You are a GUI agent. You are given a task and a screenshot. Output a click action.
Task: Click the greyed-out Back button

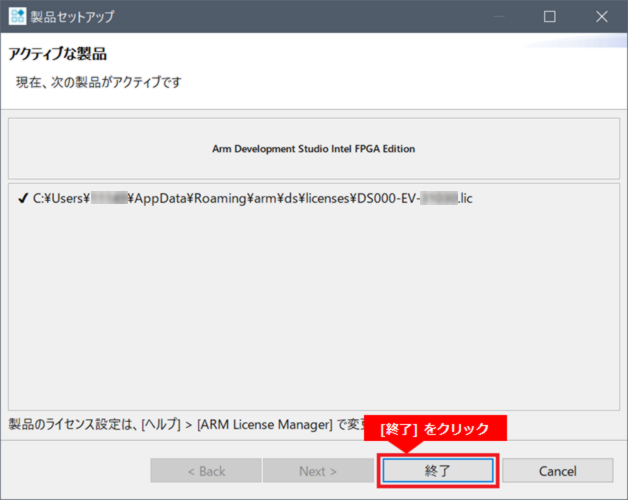(206, 470)
